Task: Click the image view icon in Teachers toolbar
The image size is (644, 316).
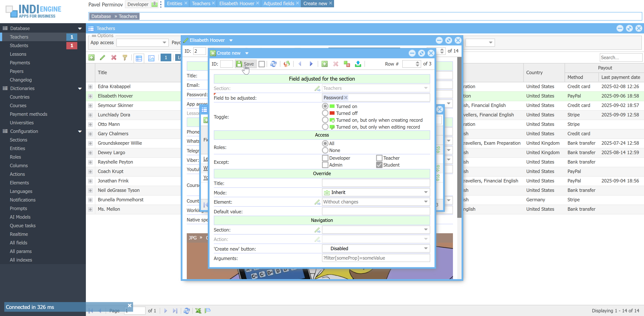Action: tap(151, 58)
